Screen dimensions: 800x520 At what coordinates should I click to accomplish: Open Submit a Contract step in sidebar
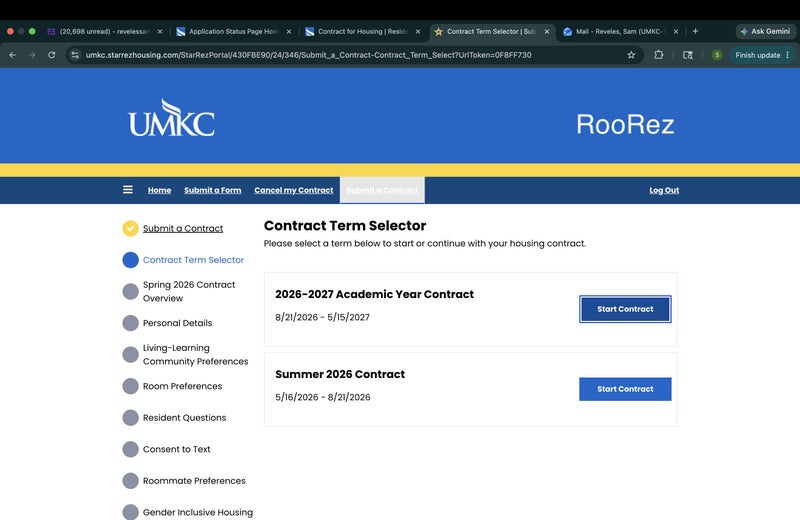(x=183, y=229)
